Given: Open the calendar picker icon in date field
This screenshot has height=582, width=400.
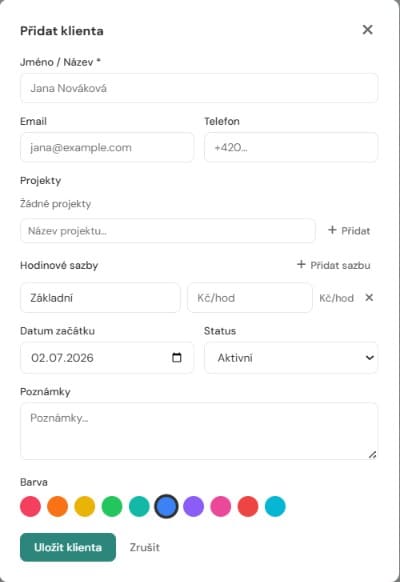Looking at the screenshot, I should pos(177,357).
